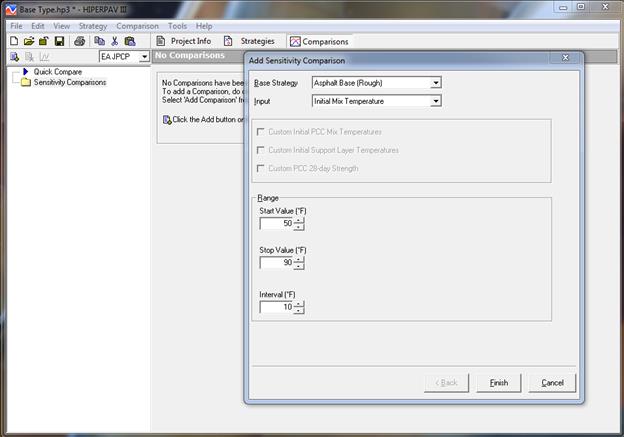Screen dimensions: 624x437
Task: Toggle Custom PCC 28-day Strength checkbox
Action: tap(262, 168)
